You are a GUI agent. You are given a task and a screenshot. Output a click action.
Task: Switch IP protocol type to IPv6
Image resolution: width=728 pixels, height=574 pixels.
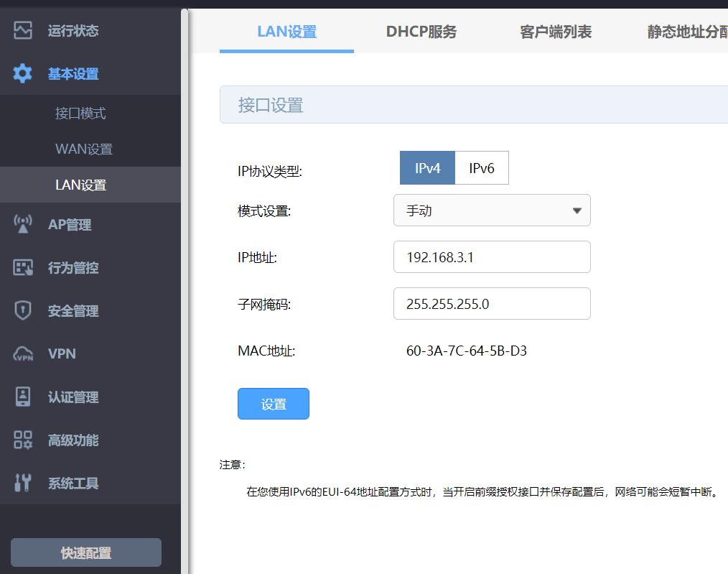coord(482,168)
